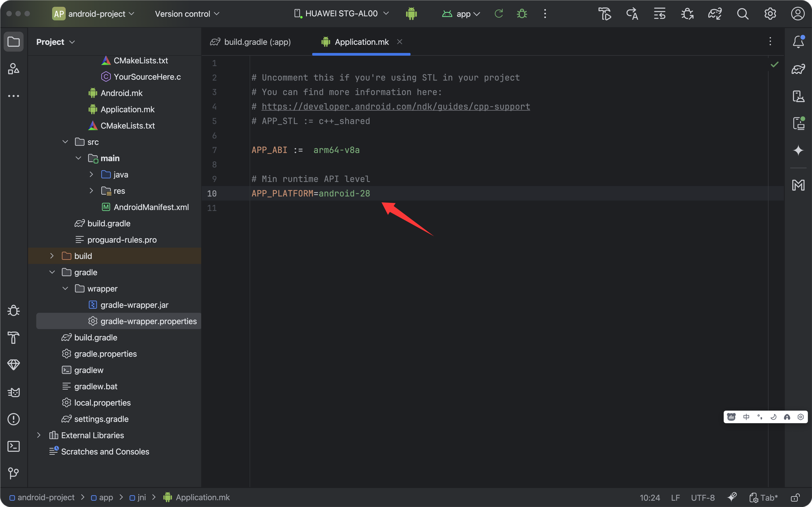Open the Problems tool window icon
The width and height of the screenshot is (812, 507).
click(13, 419)
